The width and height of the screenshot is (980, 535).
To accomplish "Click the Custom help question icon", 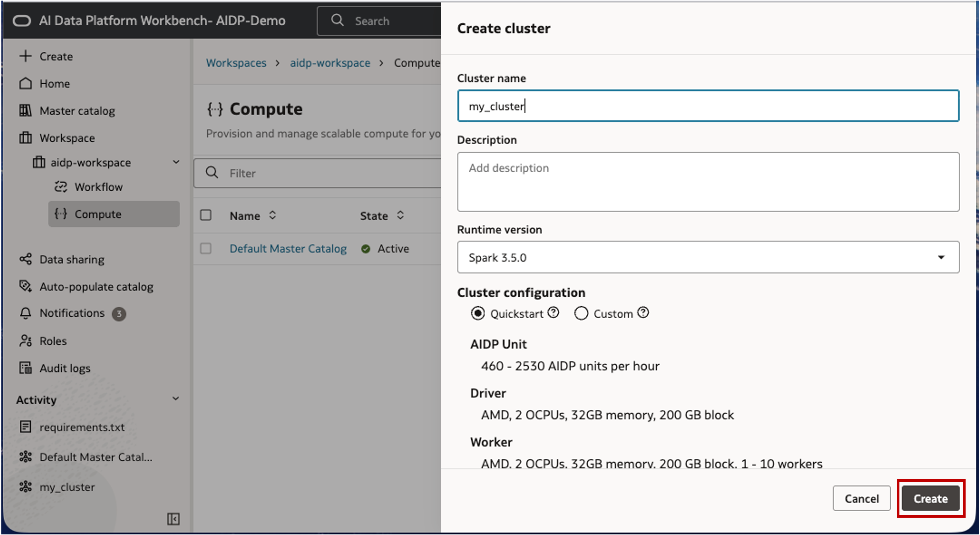I will click(643, 313).
